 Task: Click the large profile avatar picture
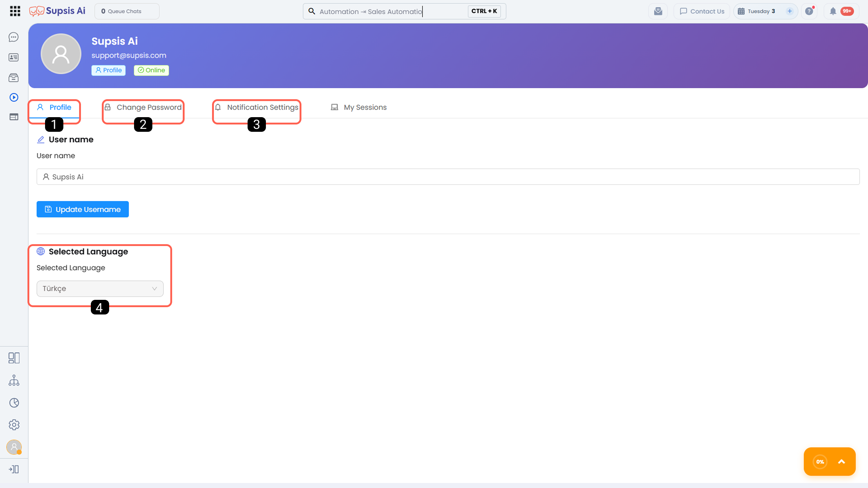click(x=61, y=54)
